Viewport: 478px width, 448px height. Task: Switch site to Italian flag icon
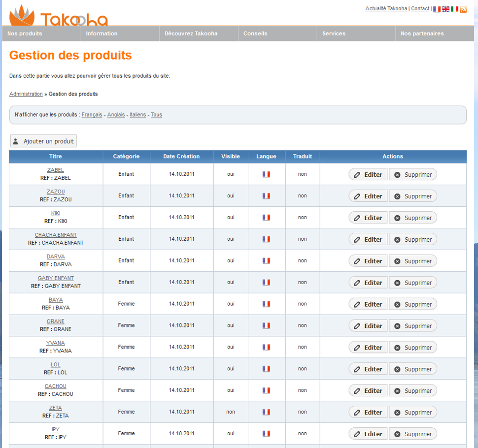coord(454,9)
